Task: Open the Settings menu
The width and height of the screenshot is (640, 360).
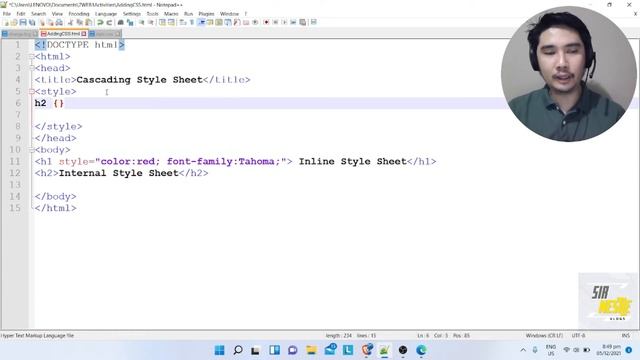Action: [131, 14]
